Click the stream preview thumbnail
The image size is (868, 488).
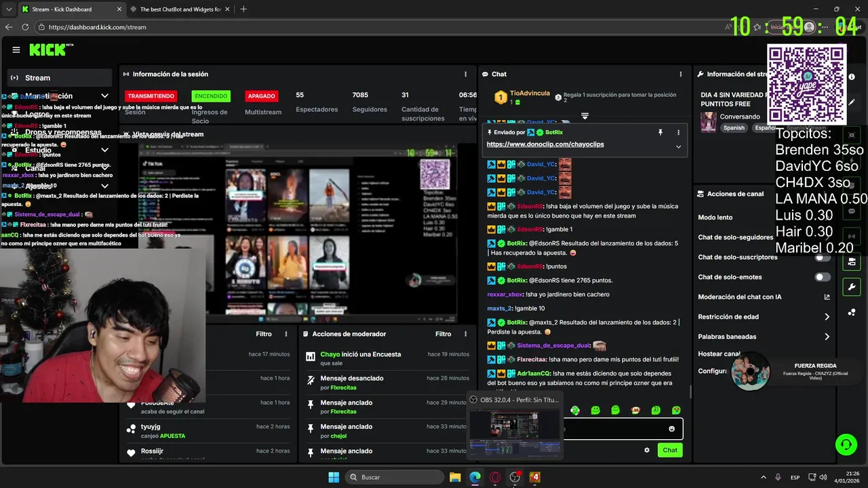click(297, 232)
